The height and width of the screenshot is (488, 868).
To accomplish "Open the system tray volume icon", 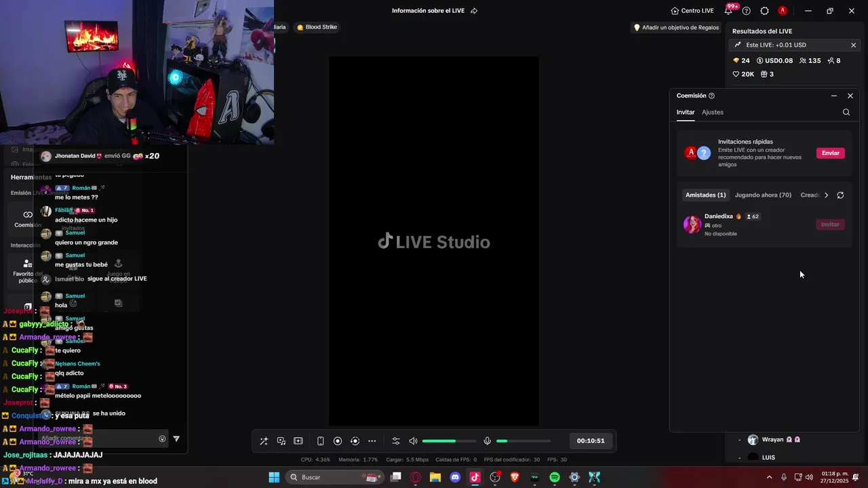I will coord(809,477).
